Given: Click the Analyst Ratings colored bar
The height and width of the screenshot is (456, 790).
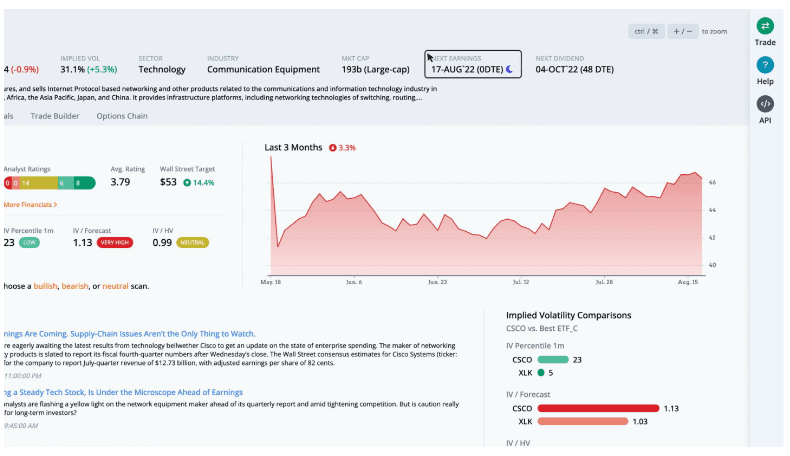Looking at the screenshot, I should click(x=48, y=183).
